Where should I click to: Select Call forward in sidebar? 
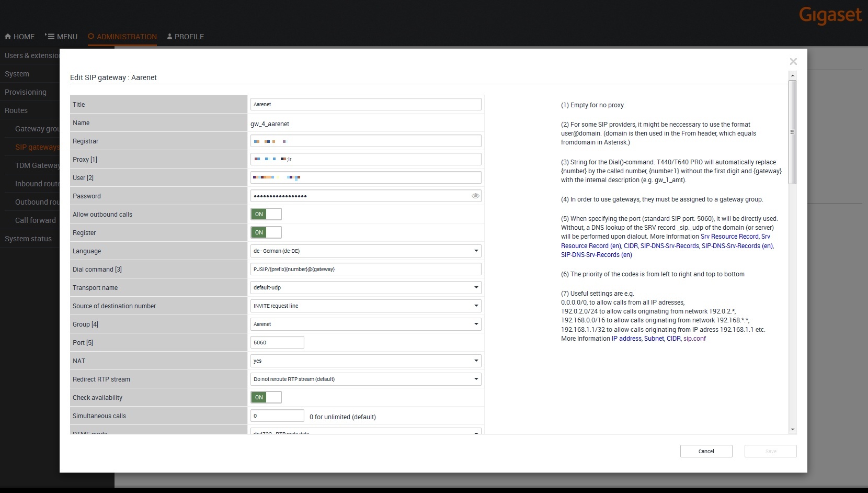[36, 220]
